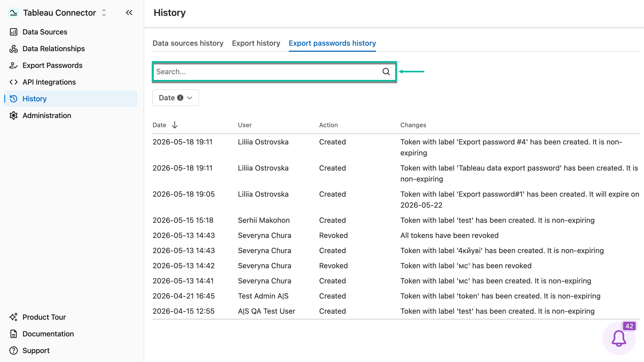Image resolution: width=644 pixels, height=362 pixels.
Task: Click the '4кйуві' token change entry
Action: point(502,250)
